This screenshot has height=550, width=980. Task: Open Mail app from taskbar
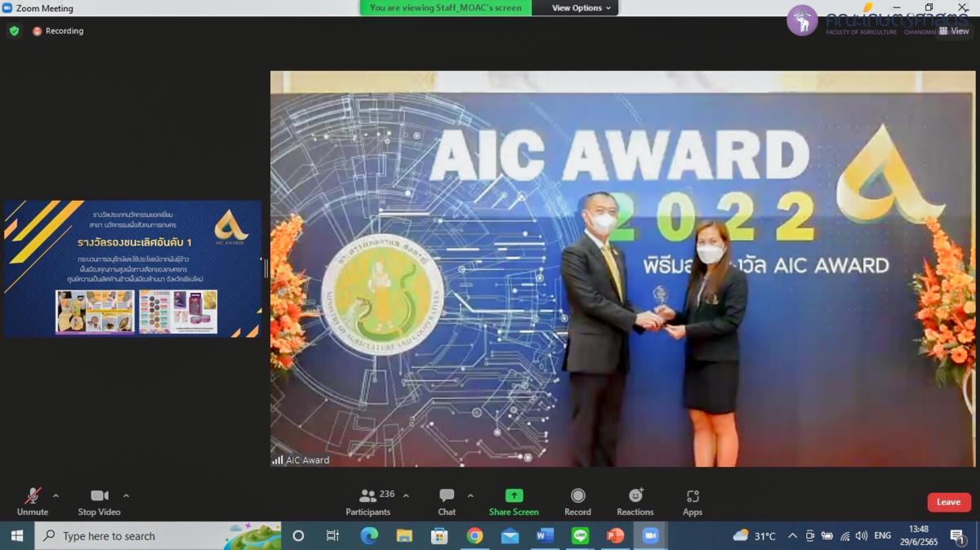pos(510,536)
